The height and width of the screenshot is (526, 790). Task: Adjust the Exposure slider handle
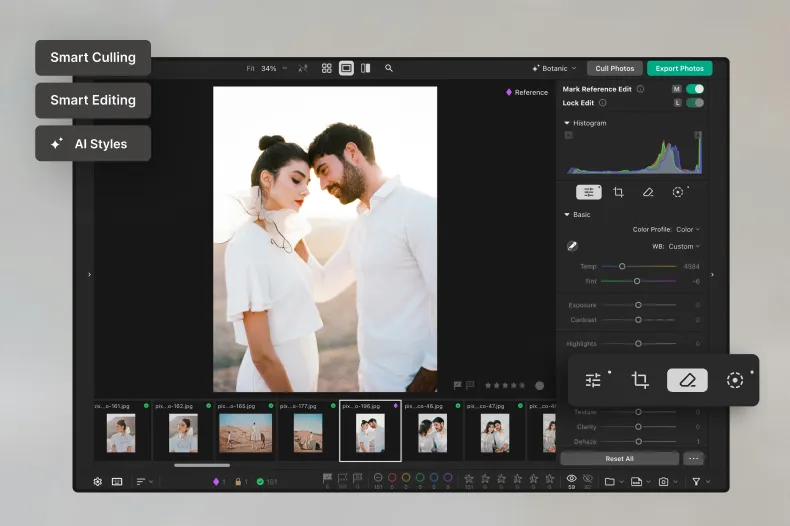pos(638,305)
